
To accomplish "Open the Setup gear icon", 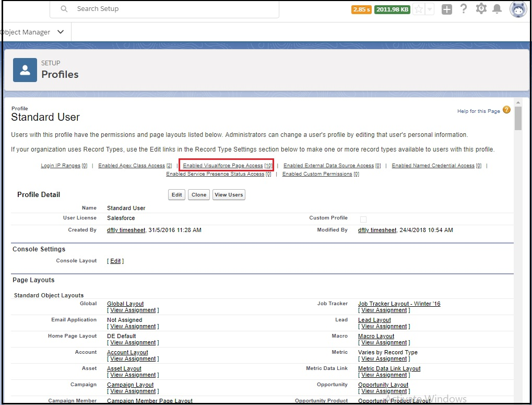I will (x=481, y=9).
